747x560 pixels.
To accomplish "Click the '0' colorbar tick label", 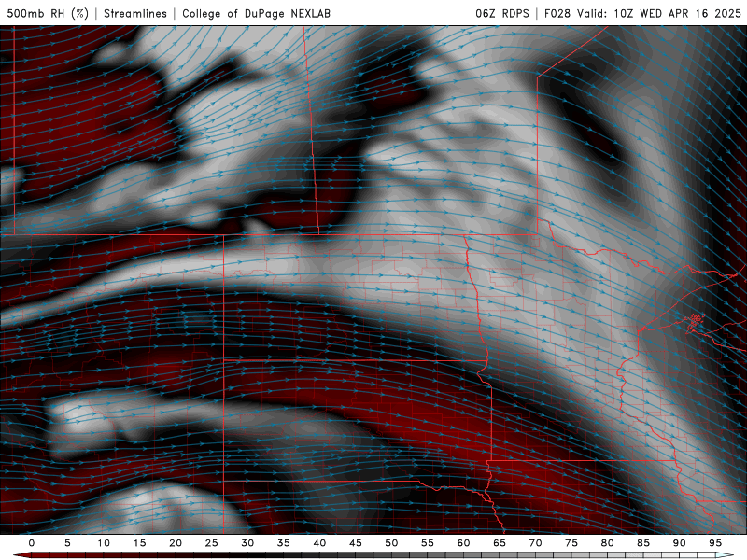I will pos(32,543).
